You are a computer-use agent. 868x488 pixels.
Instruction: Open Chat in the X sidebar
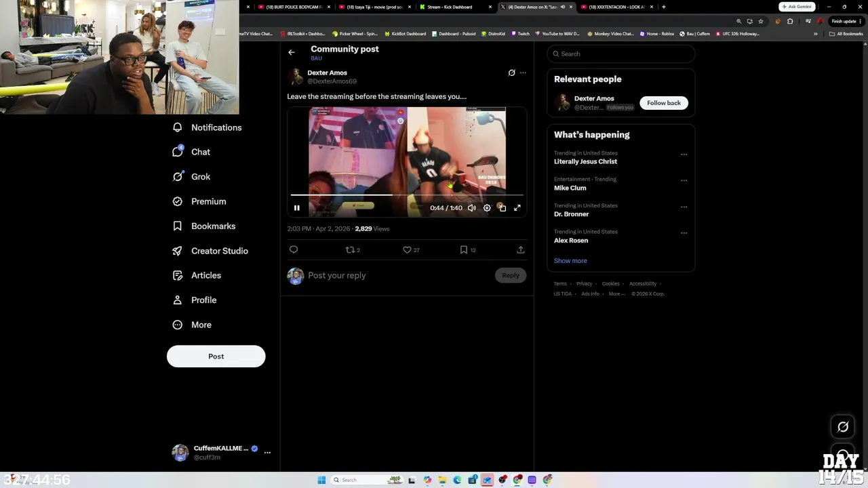(x=192, y=152)
